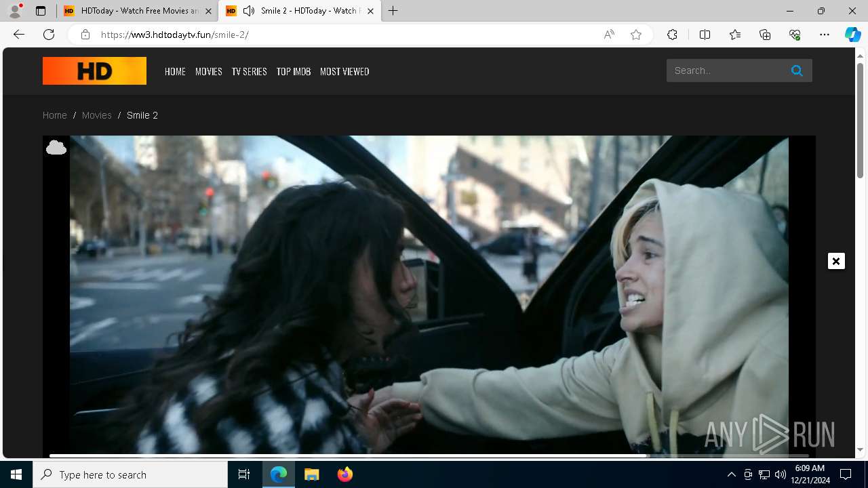Open the Collections icon
The height and width of the screenshot is (488, 868).
coord(765,35)
